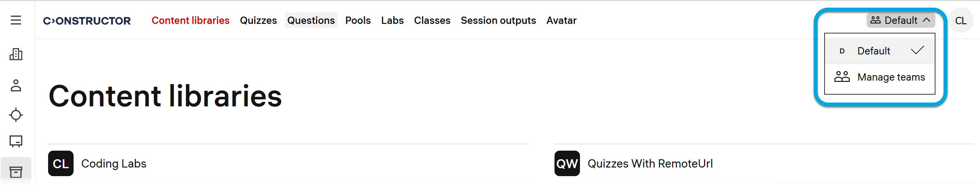Open the hamburger navigation menu
The height and width of the screenshot is (186, 980).
tap(16, 20)
